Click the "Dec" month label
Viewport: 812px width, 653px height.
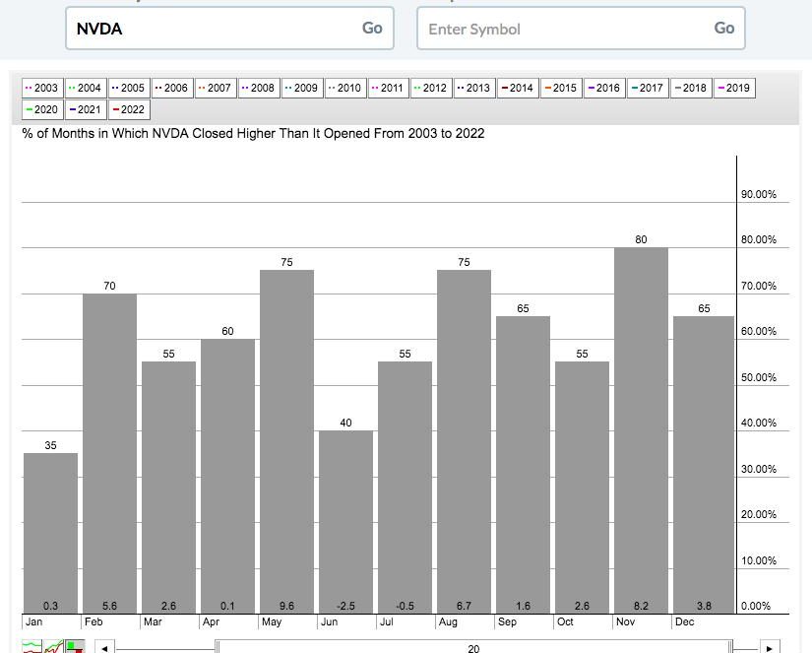click(x=685, y=621)
